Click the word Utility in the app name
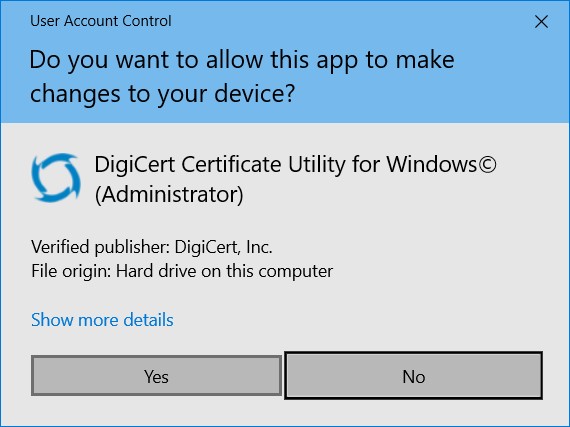 click(x=316, y=165)
